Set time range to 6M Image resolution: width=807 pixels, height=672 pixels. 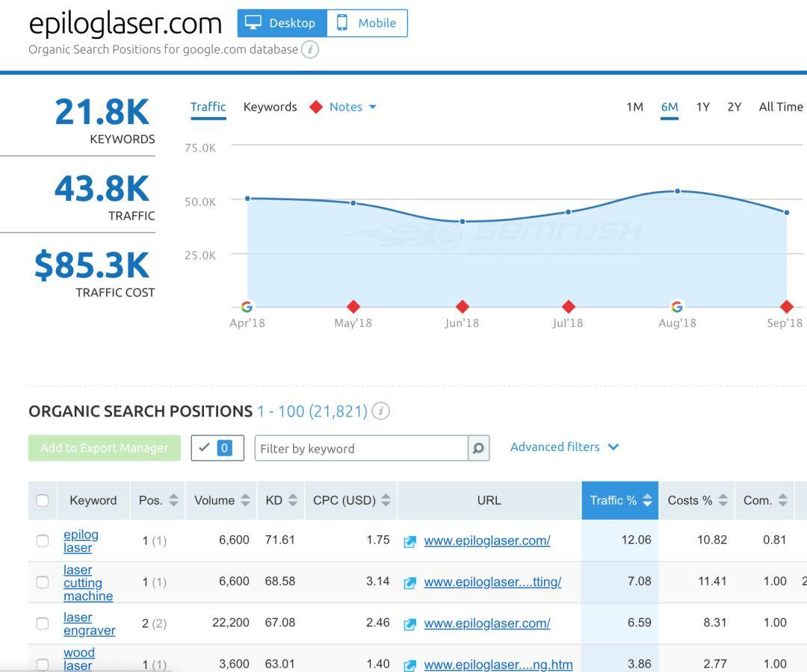pos(670,107)
